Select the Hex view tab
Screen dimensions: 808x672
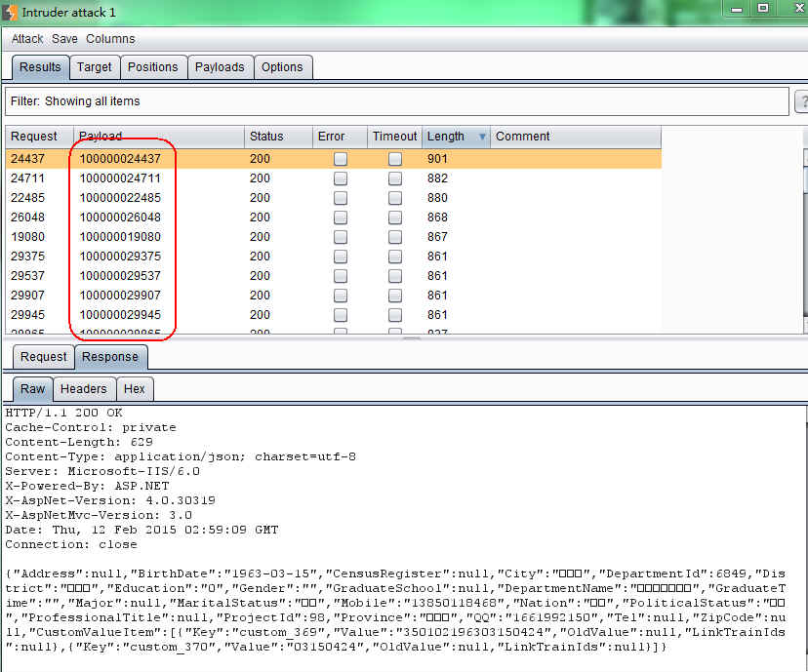tap(135, 389)
